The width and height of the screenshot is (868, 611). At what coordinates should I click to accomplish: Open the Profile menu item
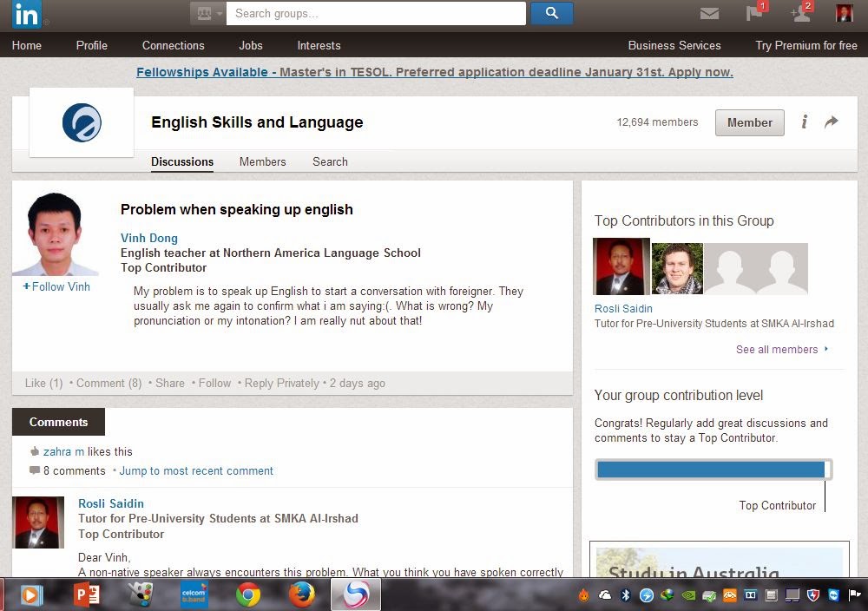(92, 45)
